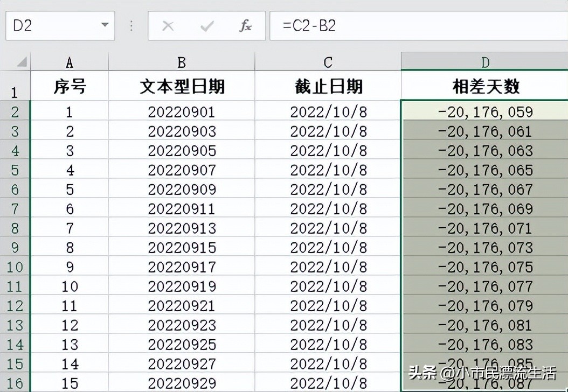Click cell -20,176,065 in column D
This screenshot has height=392, width=568.
(x=484, y=169)
